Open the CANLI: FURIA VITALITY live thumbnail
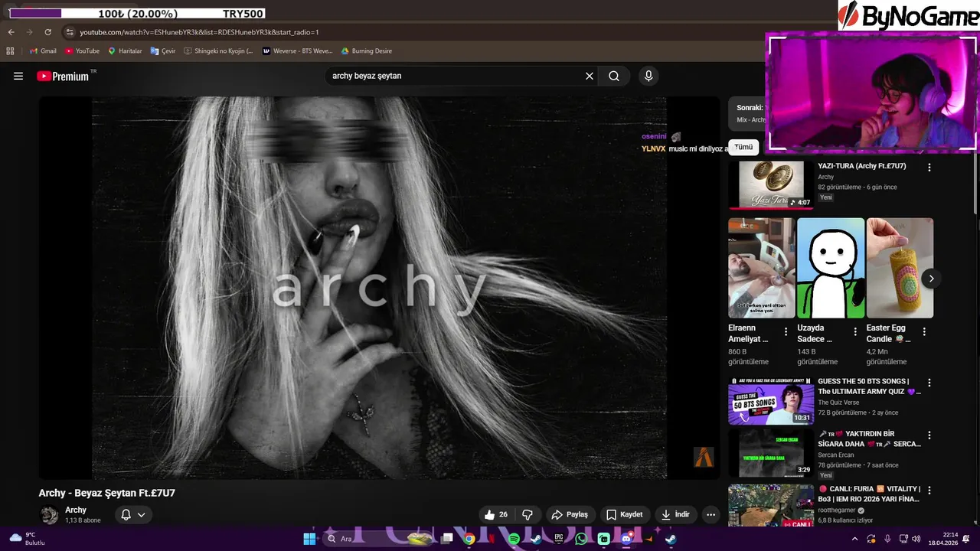 pos(771,505)
